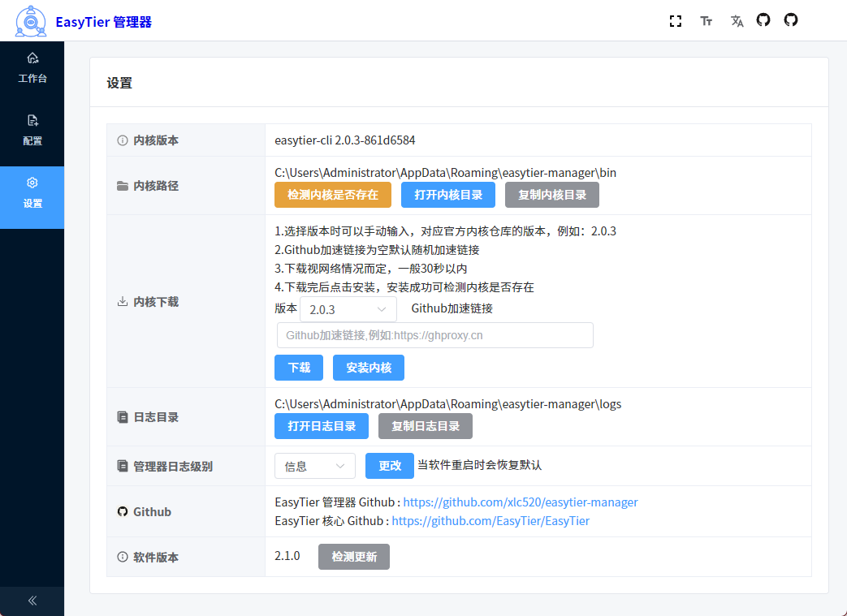Click the GitHub icon in the Github row
Image resolution: width=847 pixels, height=616 pixels.
coord(123,511)
